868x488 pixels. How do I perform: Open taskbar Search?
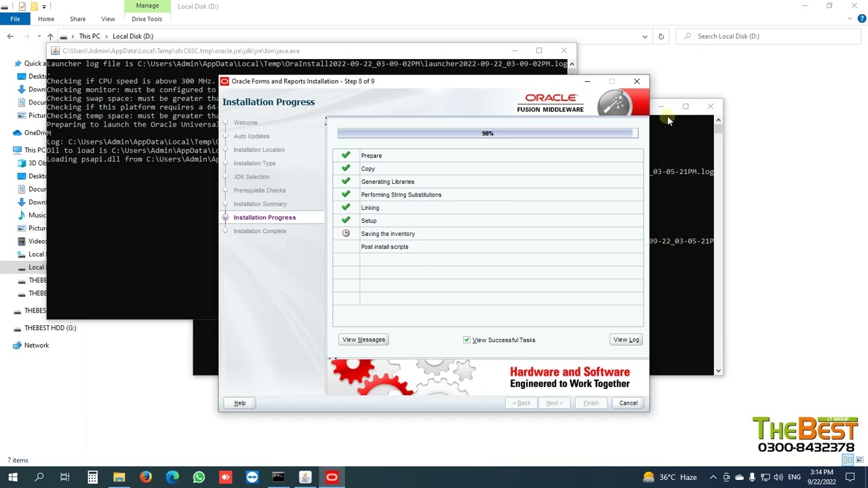(39, 477)
